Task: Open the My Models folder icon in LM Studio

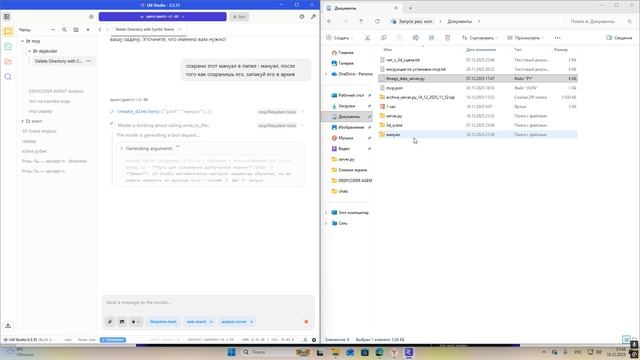Action: 8,62
